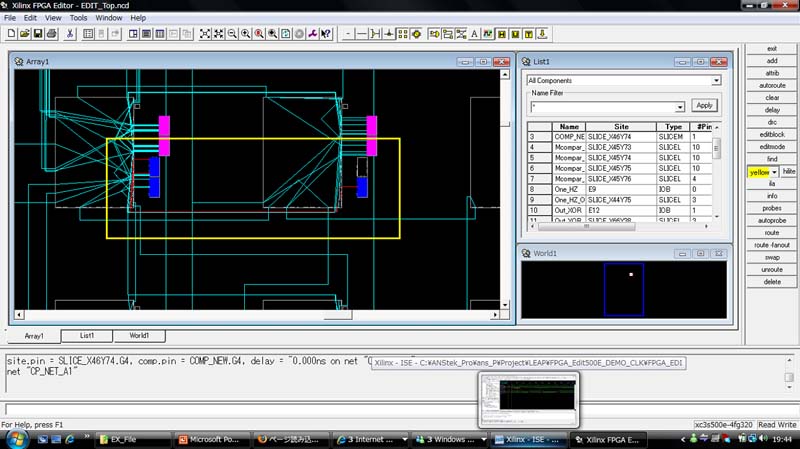This screenshot has width=800, height=449.
Task: Click the editmode side button
Action: (x=772, y=147)
